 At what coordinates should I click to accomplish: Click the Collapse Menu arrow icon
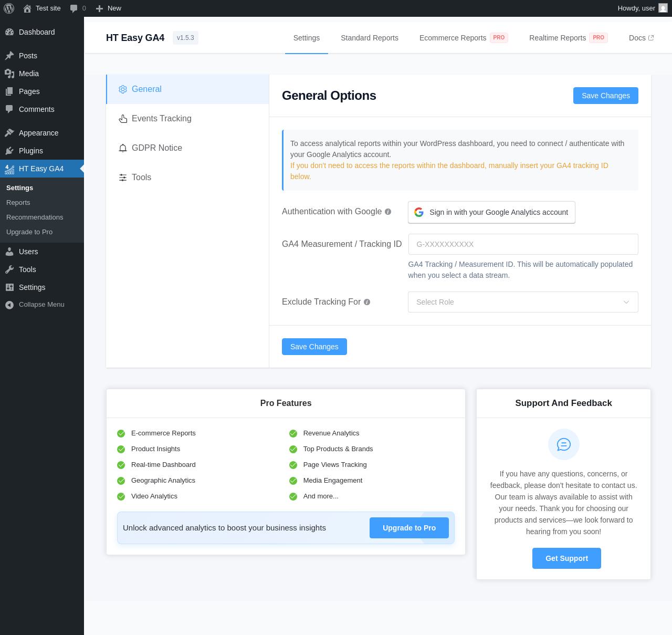pyautogui.click(x=9, y=305)
